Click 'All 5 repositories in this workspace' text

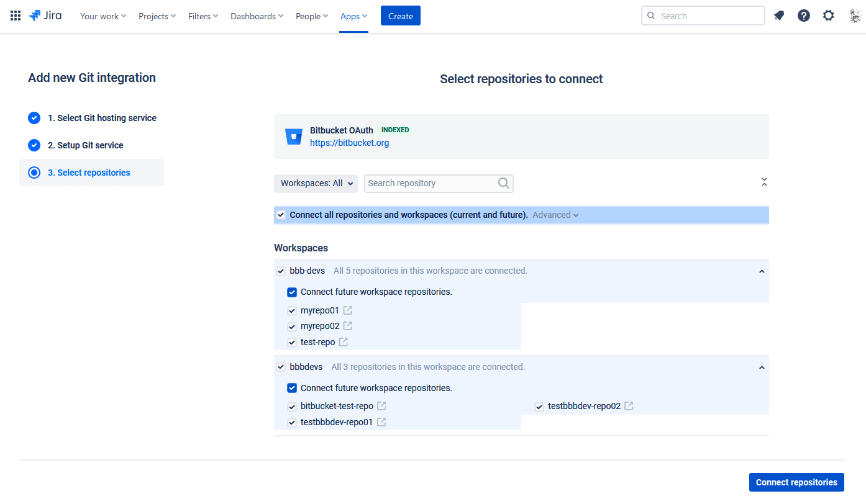point(431,271)
